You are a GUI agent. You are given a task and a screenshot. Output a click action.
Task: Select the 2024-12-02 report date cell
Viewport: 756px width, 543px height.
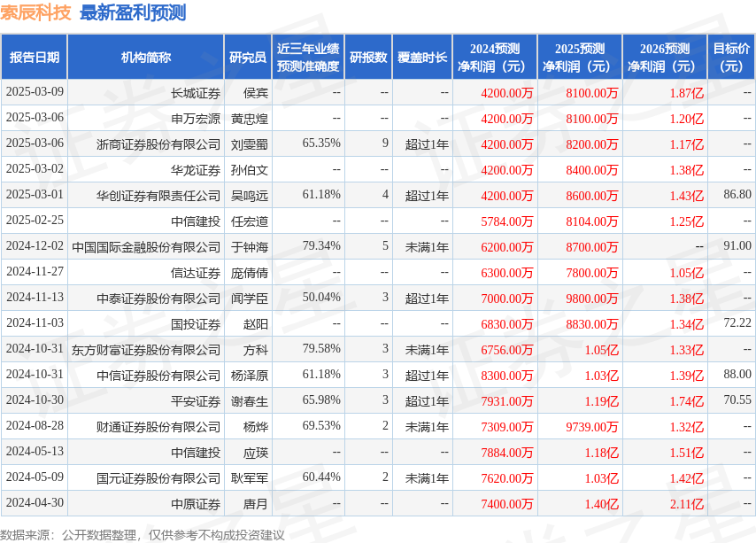(35, 246)
